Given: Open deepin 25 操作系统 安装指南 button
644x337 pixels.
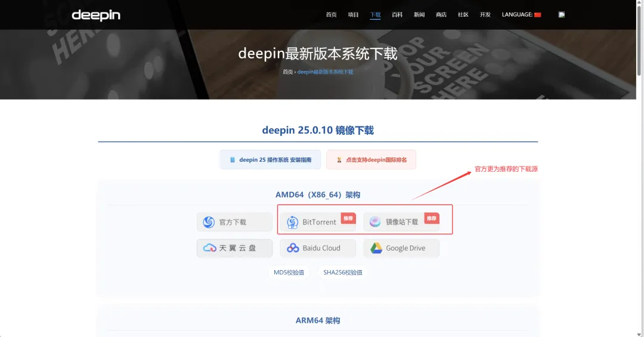Looking at the screenshot, I should 270,160.
